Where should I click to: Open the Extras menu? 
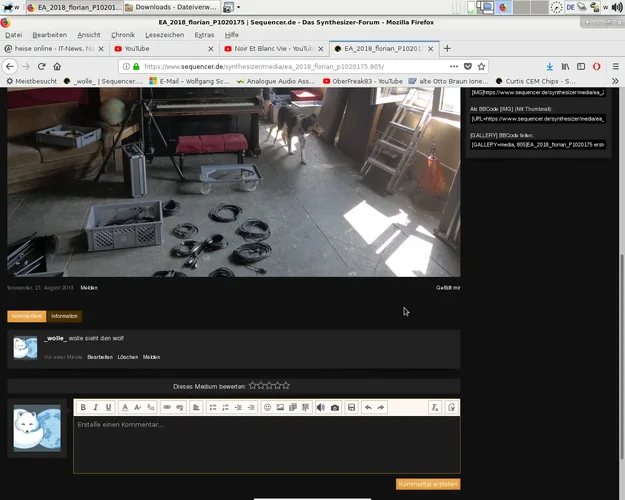point(204,35)
